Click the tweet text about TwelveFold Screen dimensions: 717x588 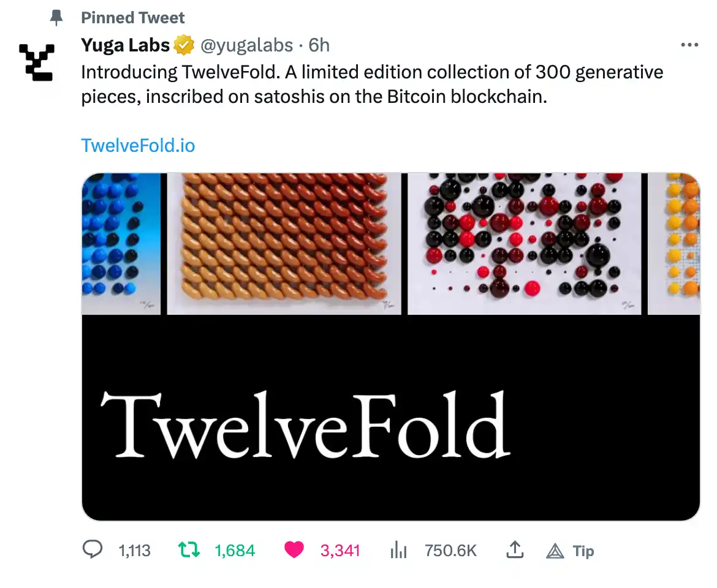[x=372, y=85]
